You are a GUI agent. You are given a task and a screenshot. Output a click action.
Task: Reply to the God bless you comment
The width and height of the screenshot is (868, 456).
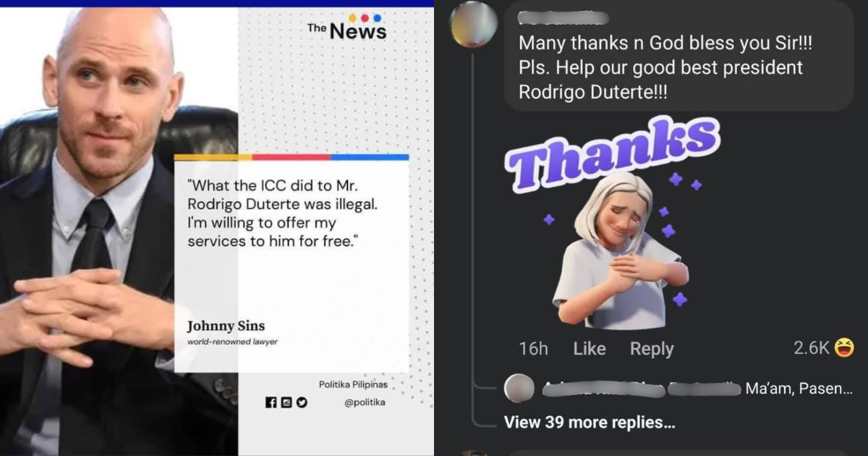pos(652,349)
